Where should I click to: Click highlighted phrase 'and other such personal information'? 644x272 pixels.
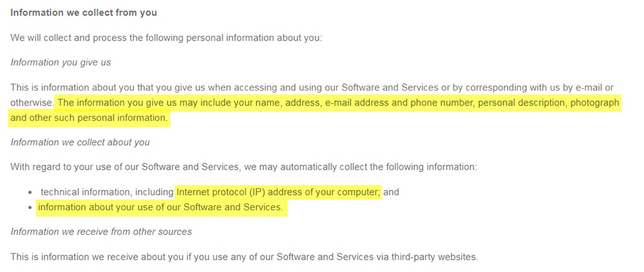coord(89,118)
